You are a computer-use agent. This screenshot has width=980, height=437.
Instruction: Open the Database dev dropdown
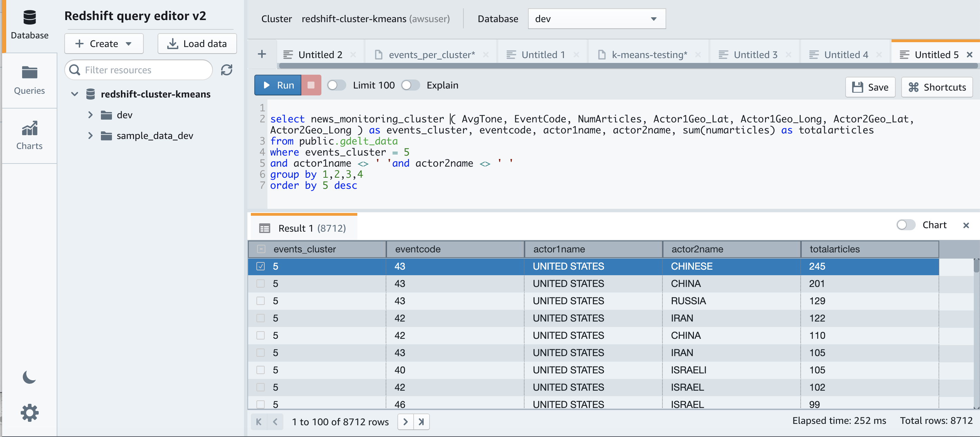pos(596,19)
